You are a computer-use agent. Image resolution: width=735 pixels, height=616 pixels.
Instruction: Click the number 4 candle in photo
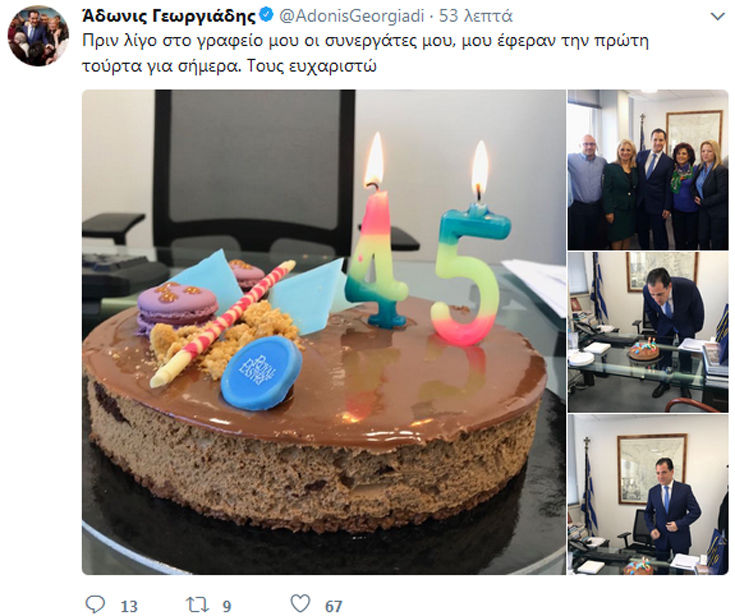(376, 258)
